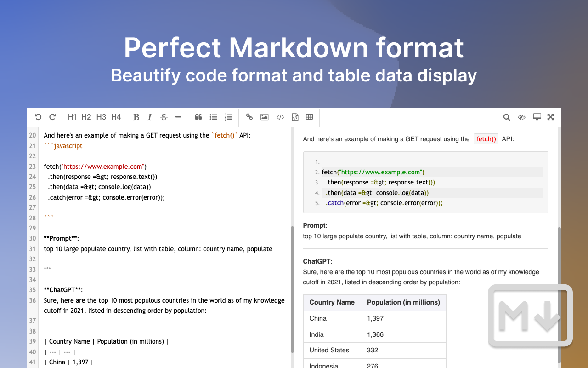The width and height of the screenshot is (588, 368).
Task: Insert a hyperlink
Action: click(249, 117)
